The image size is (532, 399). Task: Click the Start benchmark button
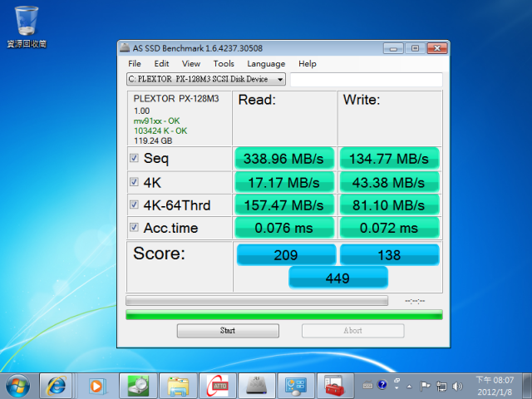[x=228, y=331]
